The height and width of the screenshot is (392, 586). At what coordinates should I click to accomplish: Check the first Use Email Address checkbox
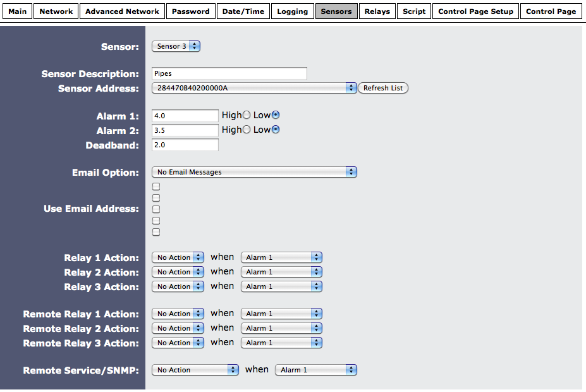[156, 187]
